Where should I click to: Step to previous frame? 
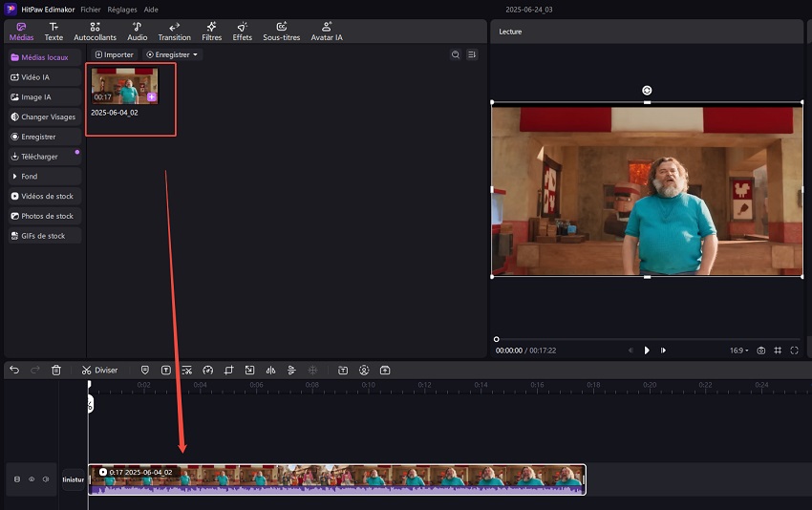point(630,351)
